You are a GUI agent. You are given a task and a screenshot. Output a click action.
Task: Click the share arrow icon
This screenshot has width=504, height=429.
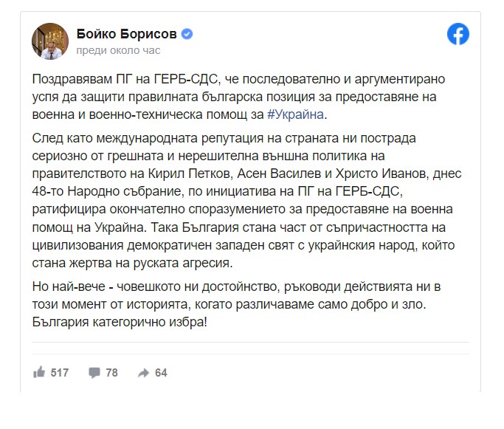tap(144, 373)
